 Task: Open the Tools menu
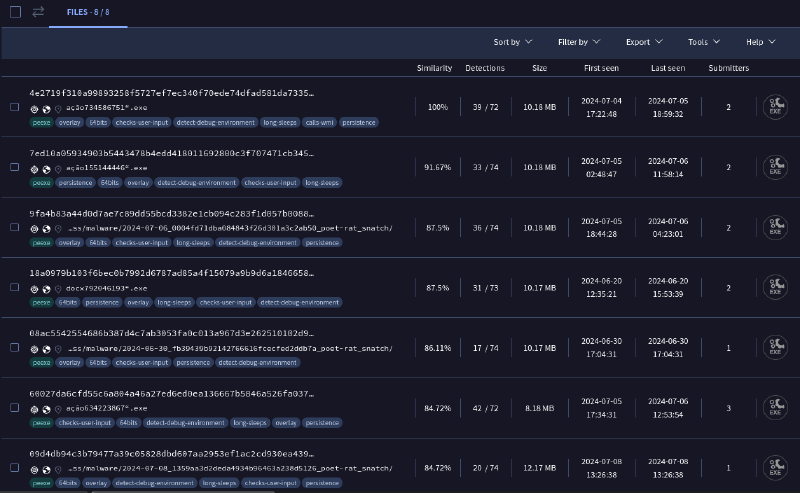[x=703, y=42]
